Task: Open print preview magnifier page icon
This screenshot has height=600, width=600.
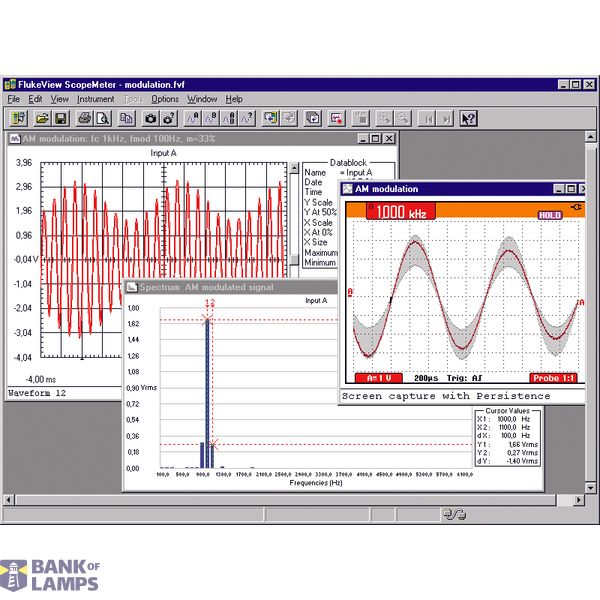Action: tap(103, 118)
